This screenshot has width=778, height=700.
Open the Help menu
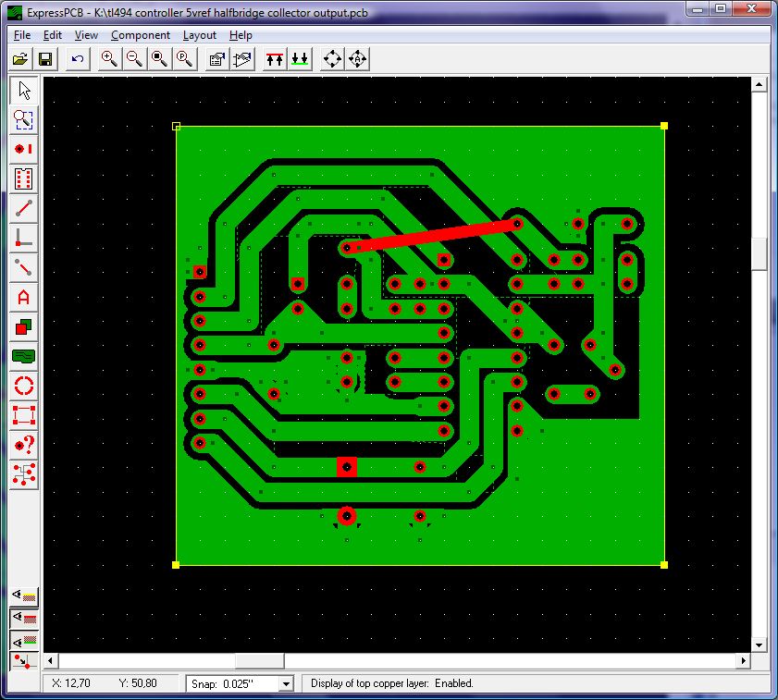241,35
